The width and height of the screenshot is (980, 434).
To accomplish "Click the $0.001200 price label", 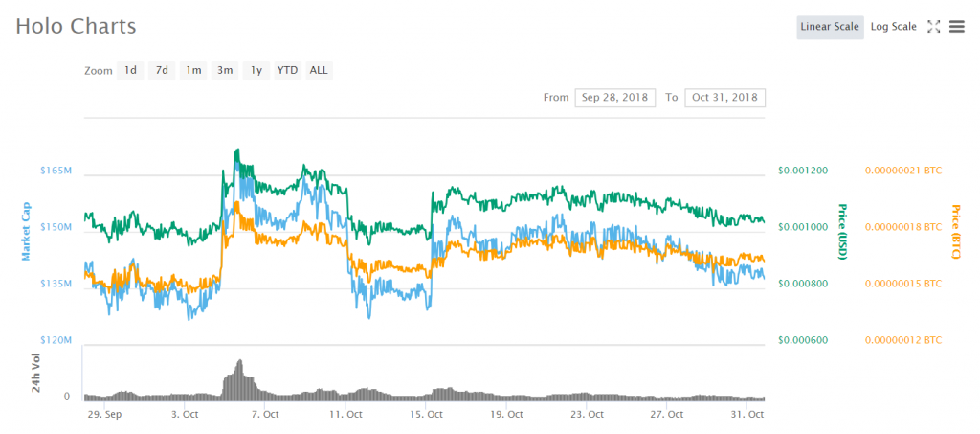I will pos(803,171).
